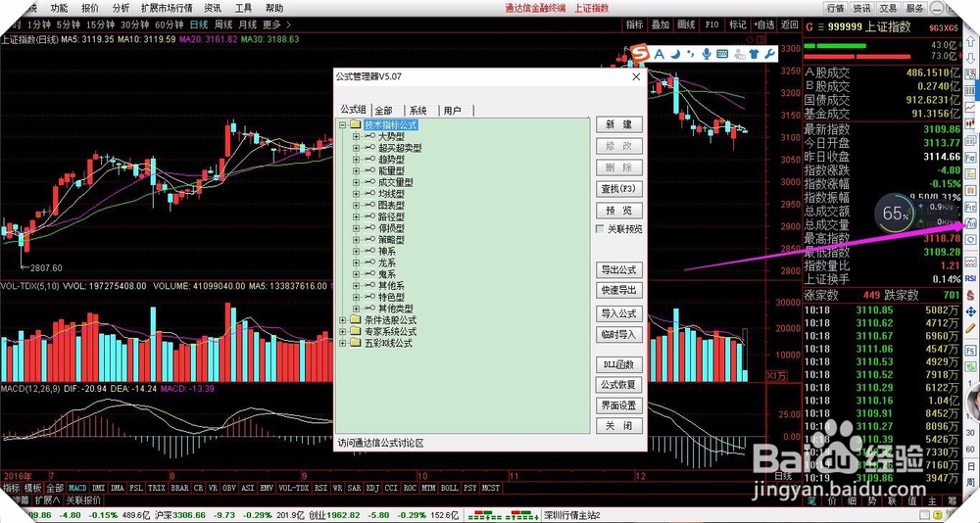Click the 导出公式 button
This screenshot has height=523, width=980.
coord(618,270)
